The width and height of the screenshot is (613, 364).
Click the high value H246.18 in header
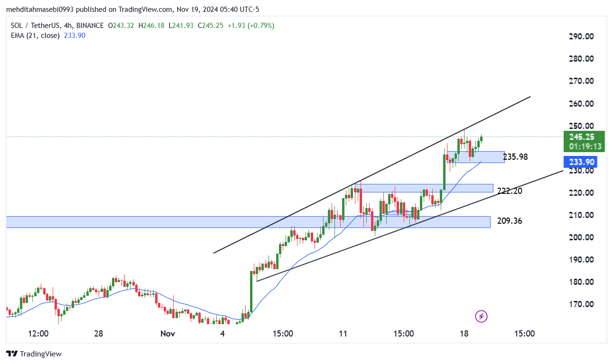click(151, 26)
